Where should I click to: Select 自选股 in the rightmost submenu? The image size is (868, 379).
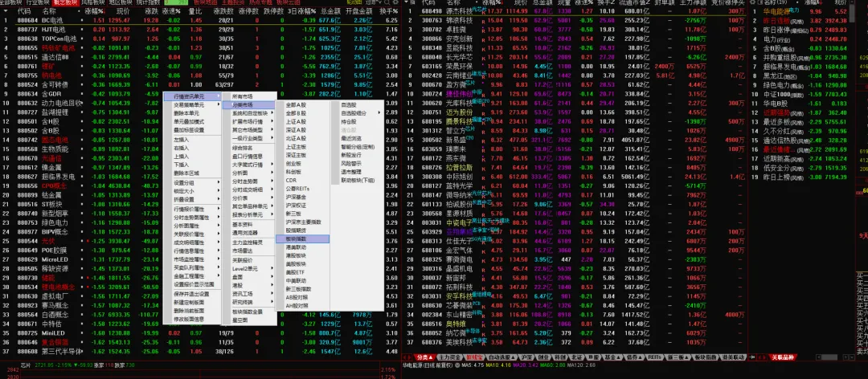coord(357,104)
